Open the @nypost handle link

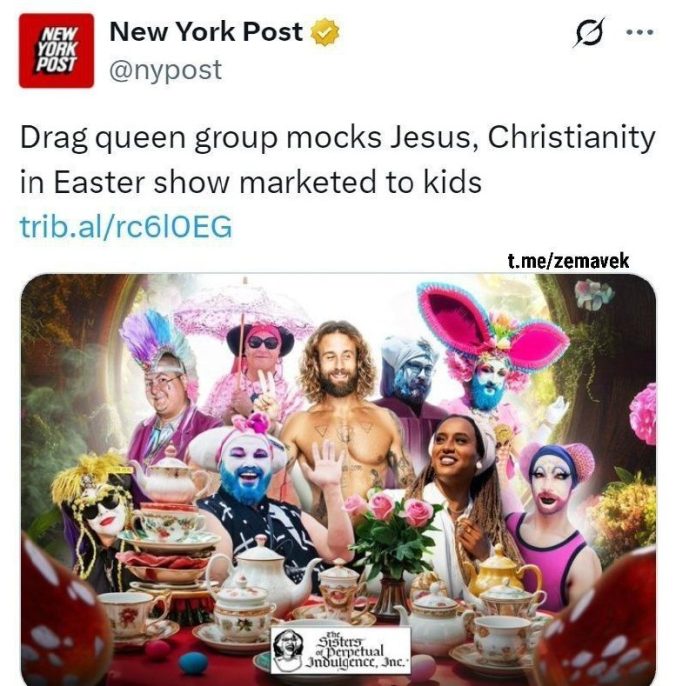tap(165, 70)
